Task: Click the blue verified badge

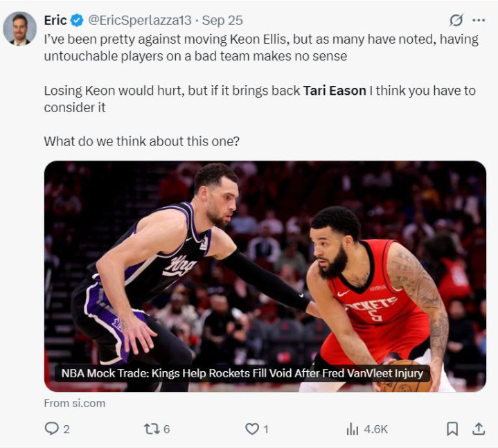Action: point(77,20)
